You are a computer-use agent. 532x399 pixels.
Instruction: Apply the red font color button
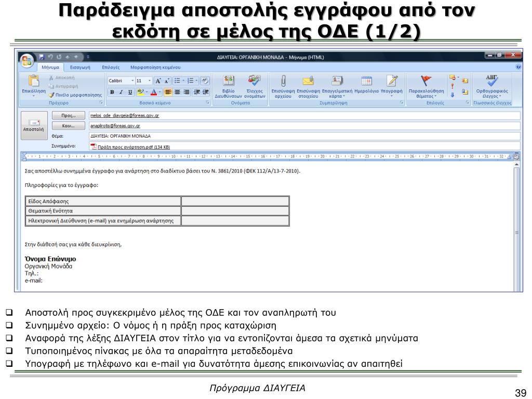153,92
